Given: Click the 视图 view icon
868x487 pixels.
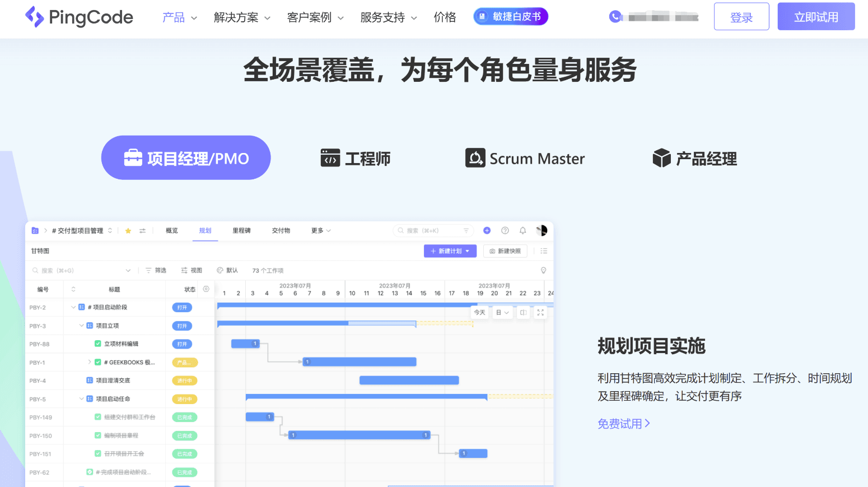Looking at the screenshot, I should [x=184, y=271].
